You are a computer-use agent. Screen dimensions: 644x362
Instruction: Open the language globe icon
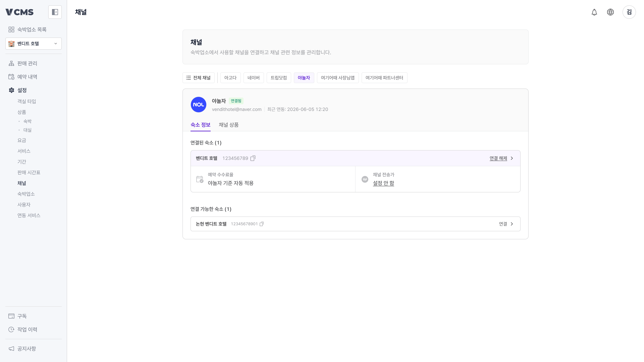click(610, 12)
